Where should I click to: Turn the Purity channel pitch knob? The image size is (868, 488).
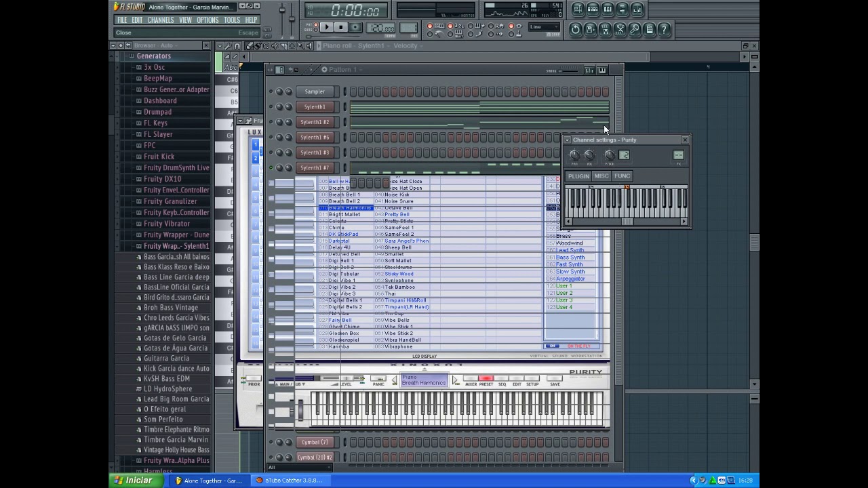point(609,156)
